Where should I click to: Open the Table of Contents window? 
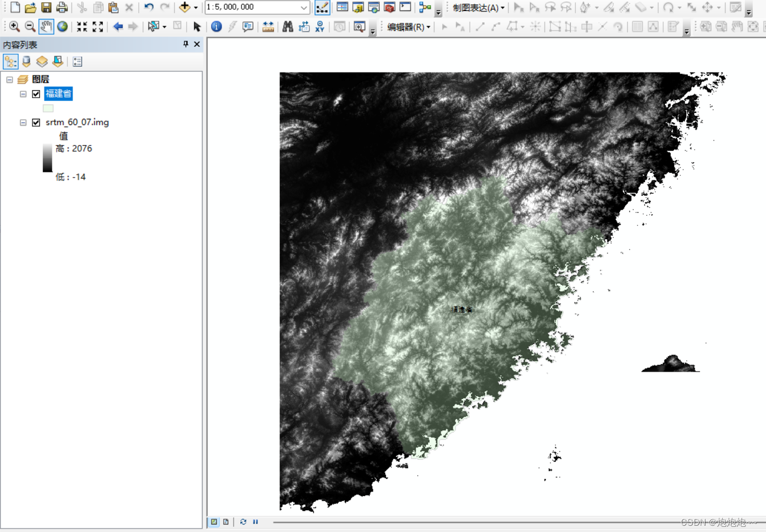(x=342, y=7)
